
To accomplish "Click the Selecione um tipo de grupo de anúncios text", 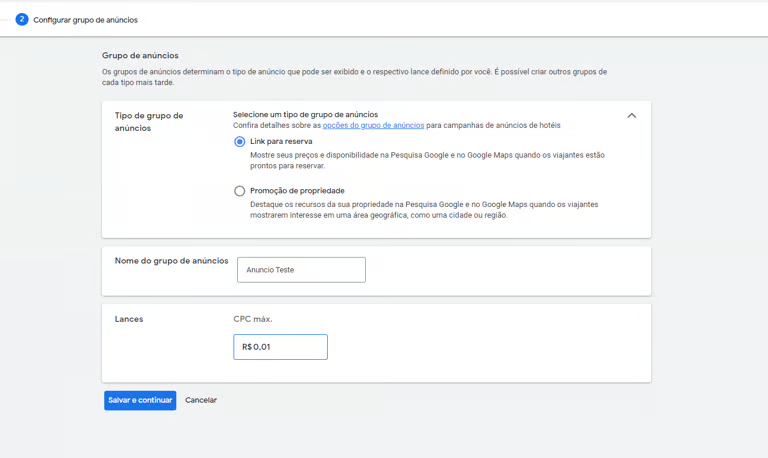I will click(305, 114).
